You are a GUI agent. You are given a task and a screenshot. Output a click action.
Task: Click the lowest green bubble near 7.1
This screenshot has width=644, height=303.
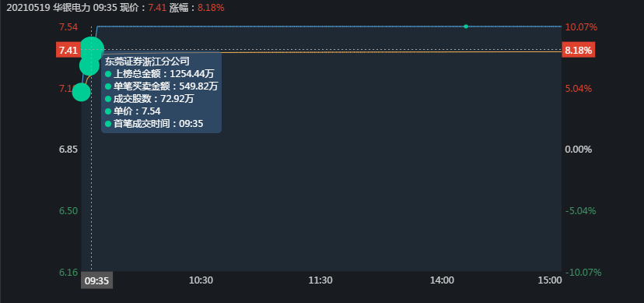(82, 92)
